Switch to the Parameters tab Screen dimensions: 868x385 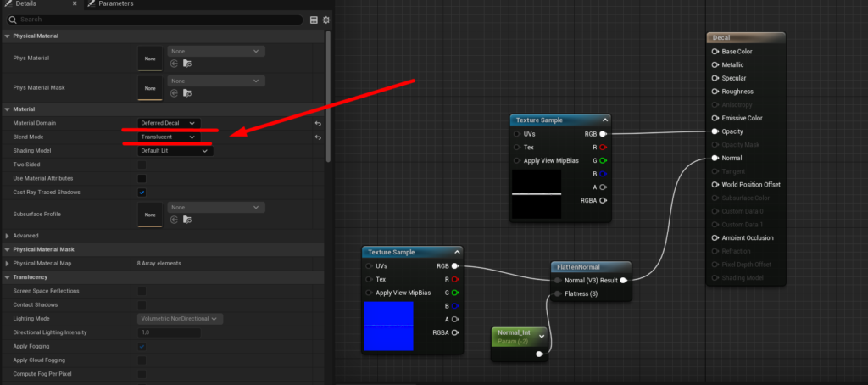click(x=111, y=3)
